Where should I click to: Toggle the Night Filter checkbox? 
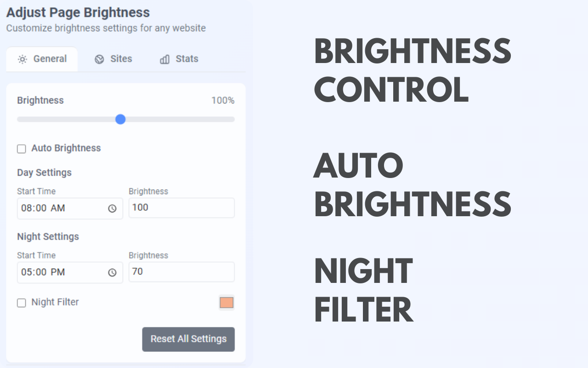(x=22, y=303)
